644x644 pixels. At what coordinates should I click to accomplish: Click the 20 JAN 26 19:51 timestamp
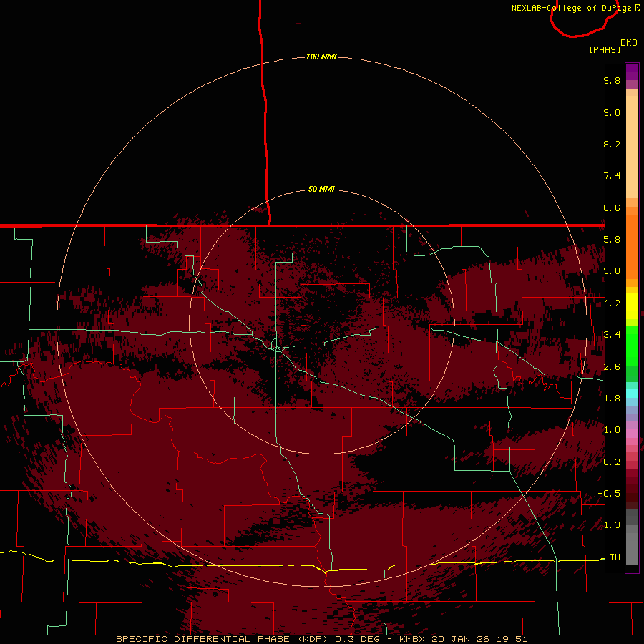coord(479,639)
